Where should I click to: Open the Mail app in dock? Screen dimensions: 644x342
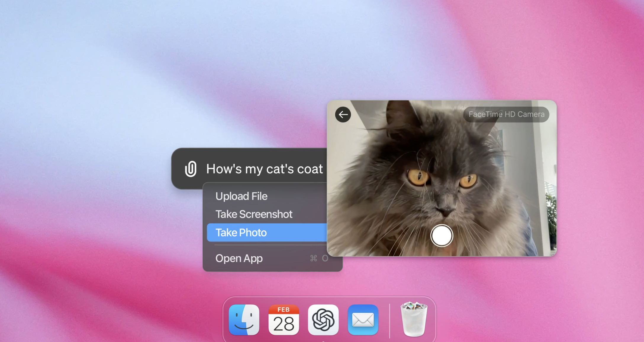pos(363,320)
